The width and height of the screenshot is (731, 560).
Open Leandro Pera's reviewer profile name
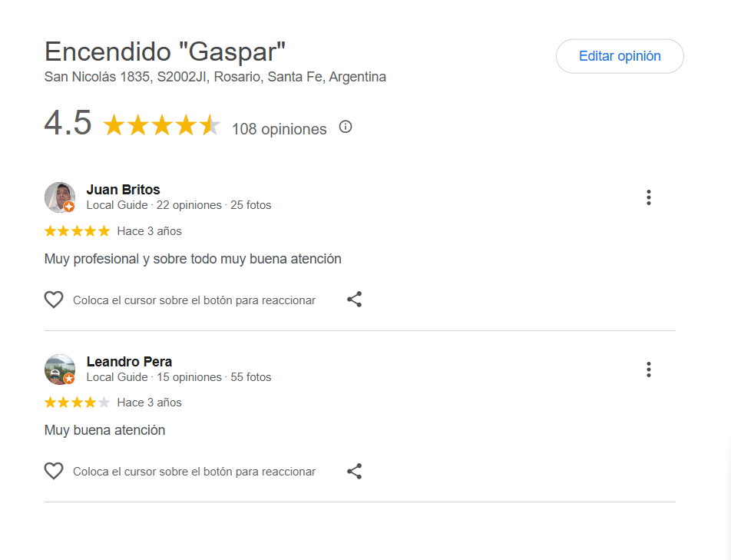click(129, 362)
